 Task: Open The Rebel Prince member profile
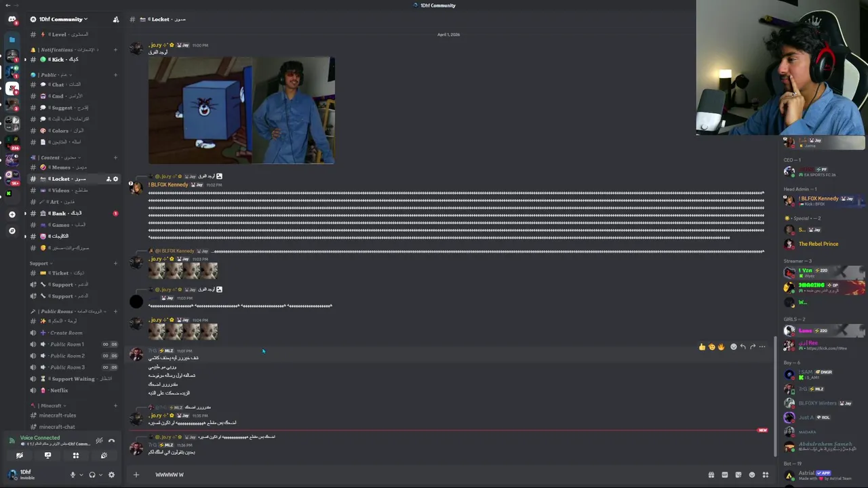tap(824, 244)
